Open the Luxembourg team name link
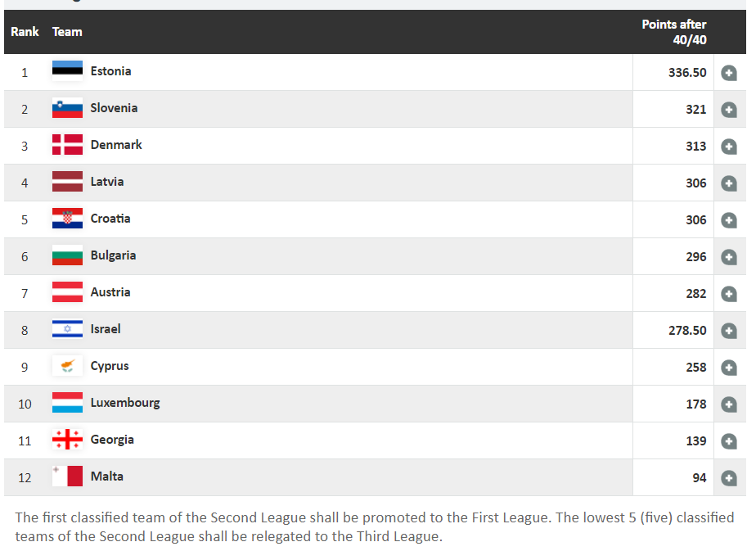This screenshot has height=551, width=756. click(x=125, y=403)
